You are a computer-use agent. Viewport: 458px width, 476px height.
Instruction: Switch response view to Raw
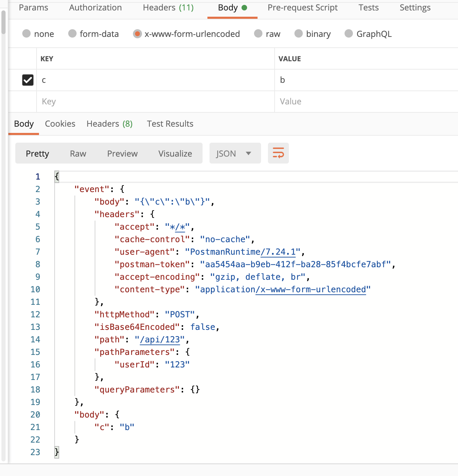pyautogui.click(x=78, y=153)
